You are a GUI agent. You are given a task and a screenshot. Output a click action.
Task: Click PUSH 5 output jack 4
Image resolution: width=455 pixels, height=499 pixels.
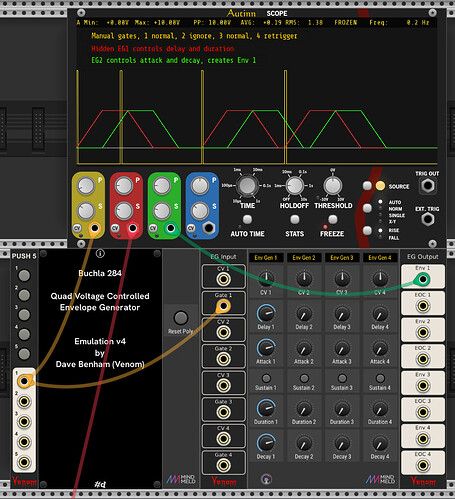coord(24,442)
